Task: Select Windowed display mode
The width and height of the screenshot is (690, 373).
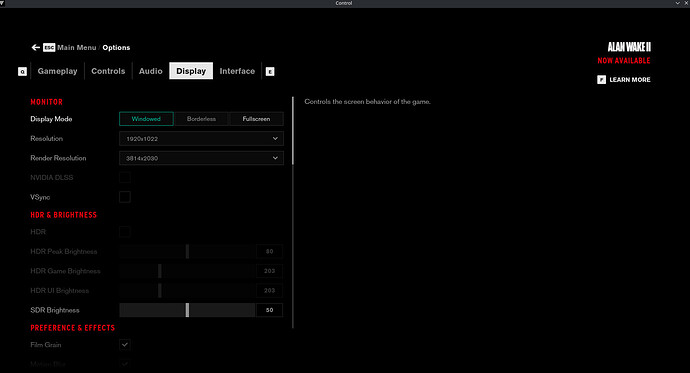Action: [146, 119]
